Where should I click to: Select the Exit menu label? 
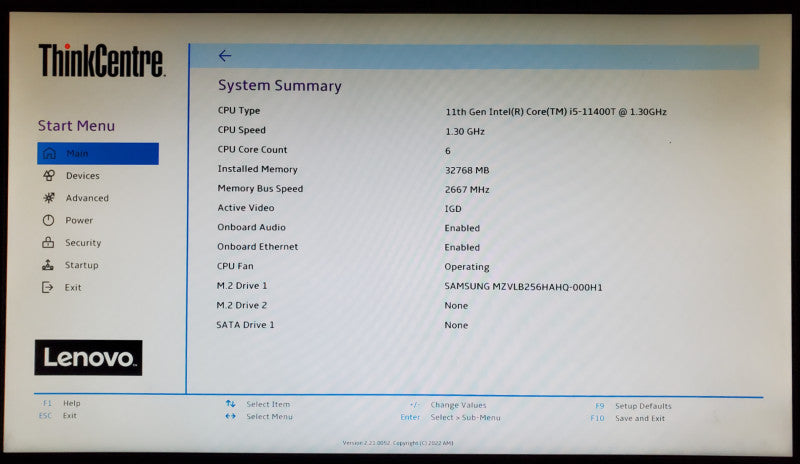pos(73,287)
